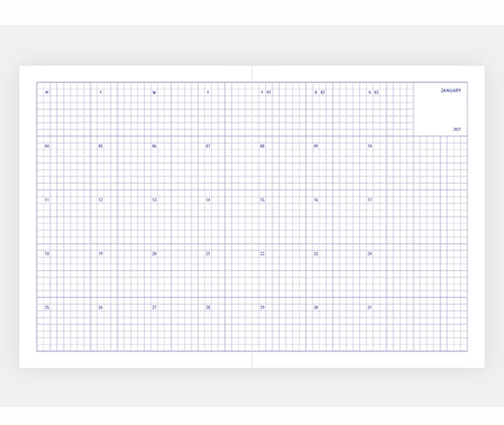
Task: Select the date 26 label
Action: pos(101,307)
